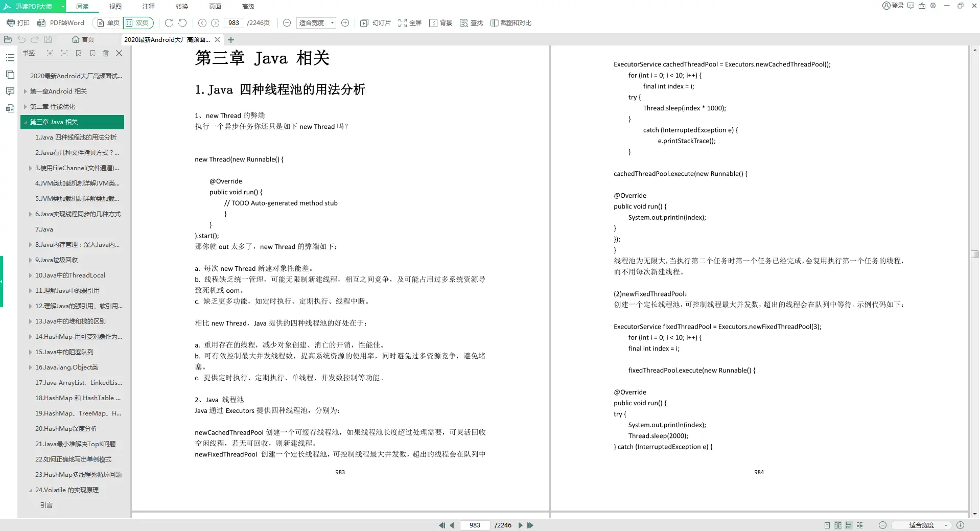980x531 pixels.
Task: Switch to 单页 single page view
Action: click(107, 23)
